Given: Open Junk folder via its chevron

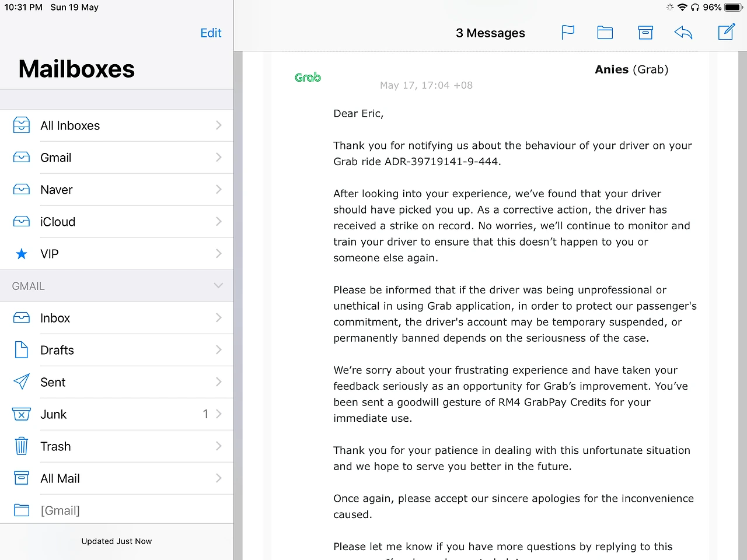Looking at the screenshot, I should (219, 414).
